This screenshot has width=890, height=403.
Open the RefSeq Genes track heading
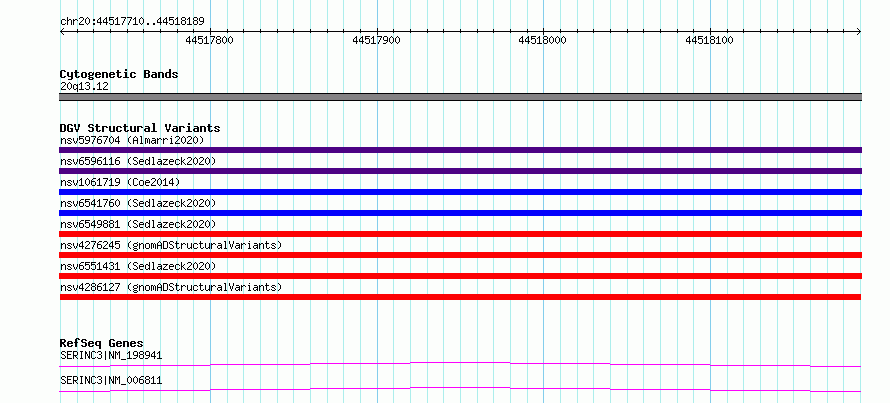tap(102, 343)
